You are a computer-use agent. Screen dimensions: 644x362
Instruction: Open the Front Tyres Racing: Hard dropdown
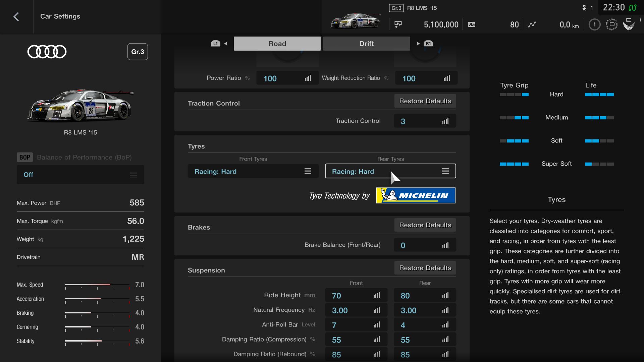pyautogui.click(x=253, y=171)
